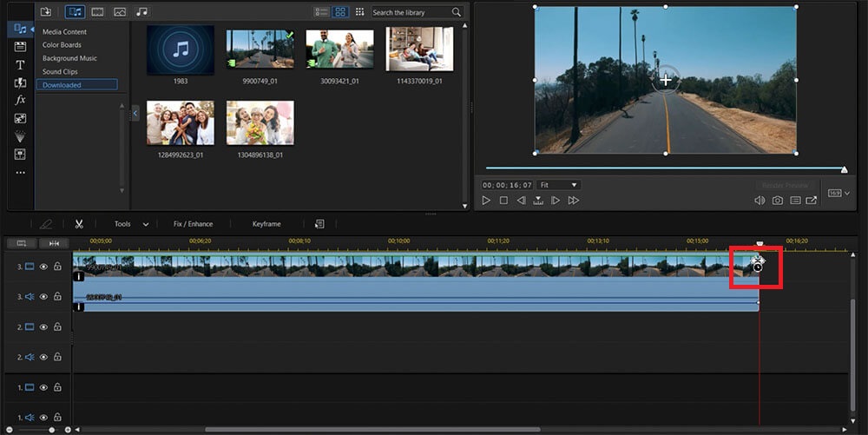Click the Keyframe button
The image size is (868, 435).
(x=266, y=224)
